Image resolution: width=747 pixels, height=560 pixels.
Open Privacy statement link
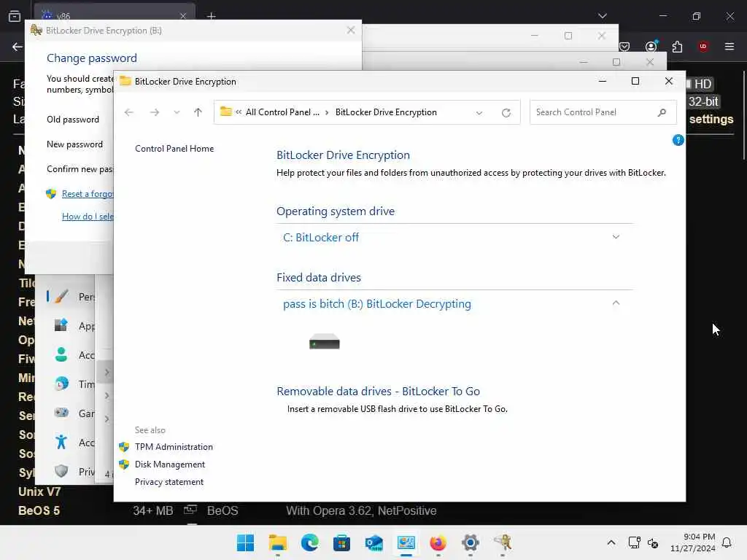[x=169, y=482]
